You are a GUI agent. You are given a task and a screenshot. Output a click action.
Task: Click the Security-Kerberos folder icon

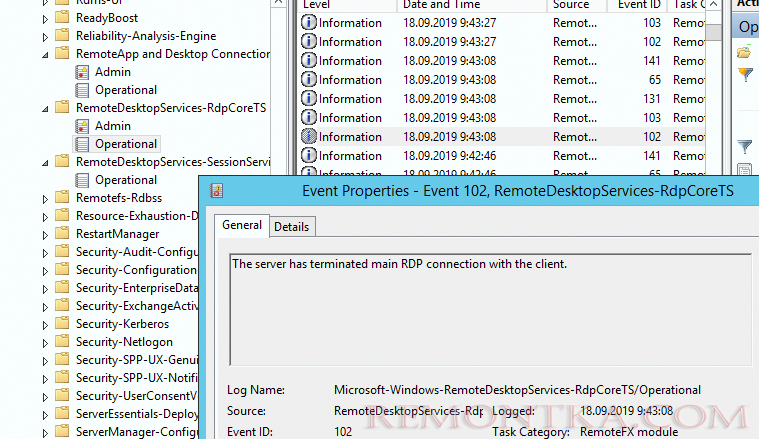62,324
